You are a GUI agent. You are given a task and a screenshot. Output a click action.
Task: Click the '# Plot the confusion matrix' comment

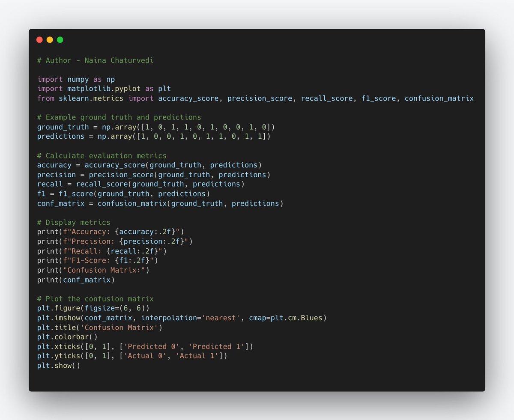click(x=96, y=299)
